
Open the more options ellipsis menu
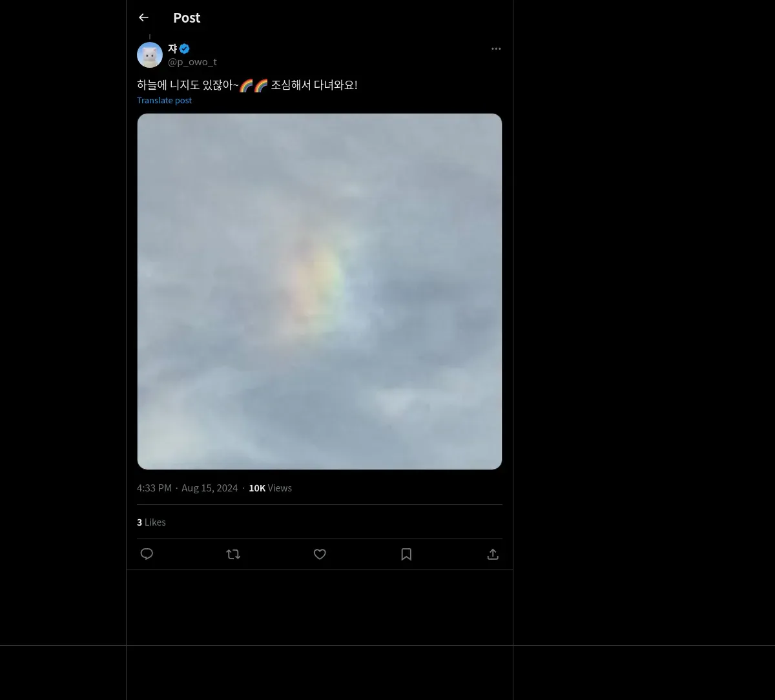tap(496, 48)
